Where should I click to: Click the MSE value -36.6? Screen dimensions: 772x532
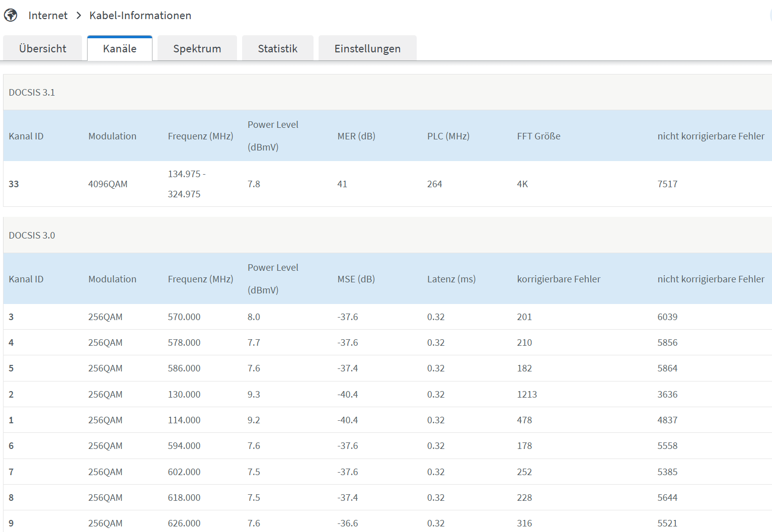(348, 523)
